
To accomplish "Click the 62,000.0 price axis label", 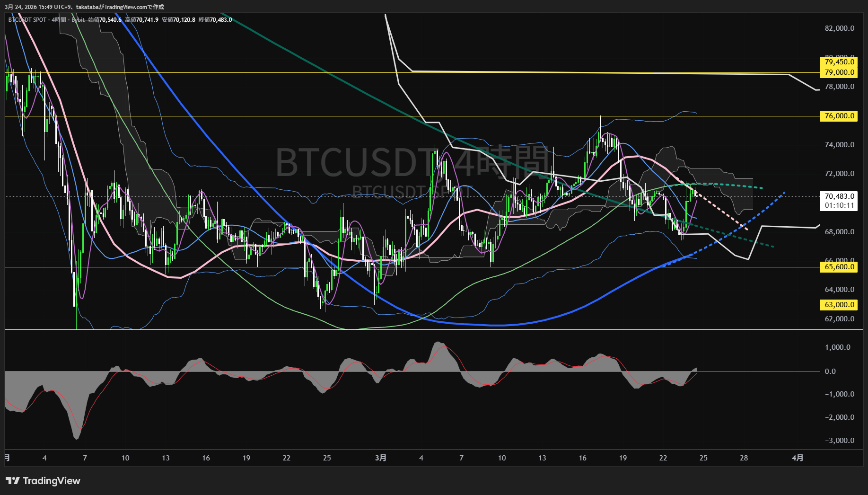I will (840, 319).
